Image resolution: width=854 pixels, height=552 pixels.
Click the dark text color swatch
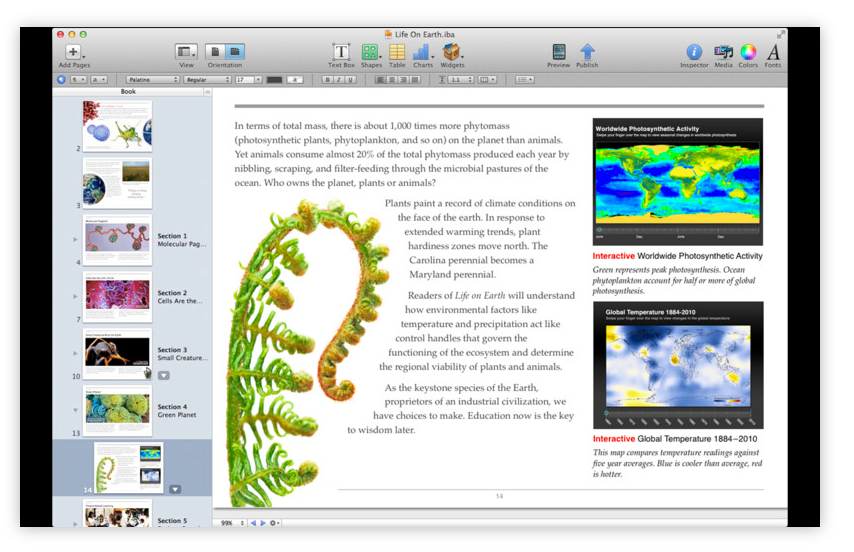point(274,79)
